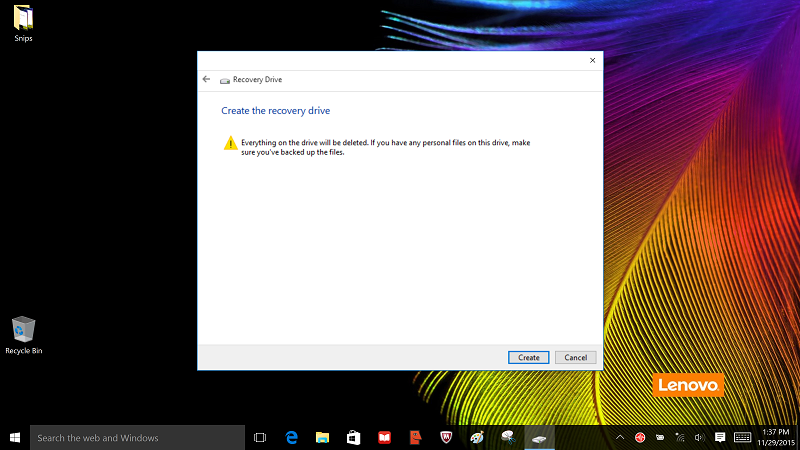The image size is (800, 450).
Task: Open the Windows Start menu
Action: click(15, 438)
